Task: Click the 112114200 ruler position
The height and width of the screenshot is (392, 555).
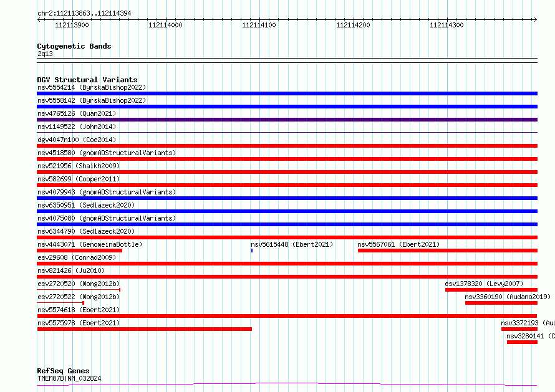Action: 353,25
